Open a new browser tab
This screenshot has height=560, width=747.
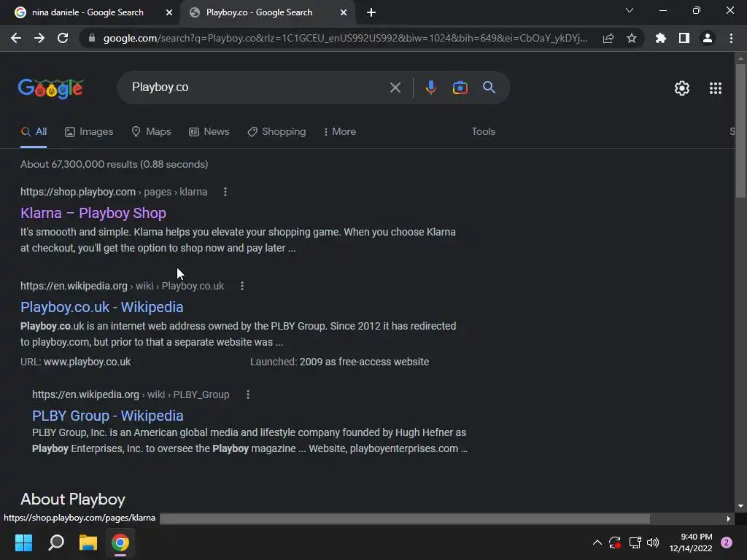pos(371,12)
